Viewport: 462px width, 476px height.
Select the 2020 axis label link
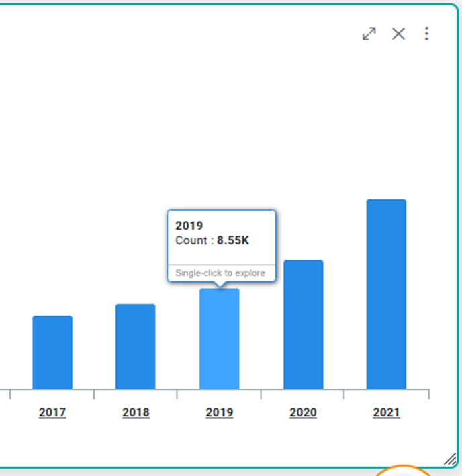click(x=303, y=412)
